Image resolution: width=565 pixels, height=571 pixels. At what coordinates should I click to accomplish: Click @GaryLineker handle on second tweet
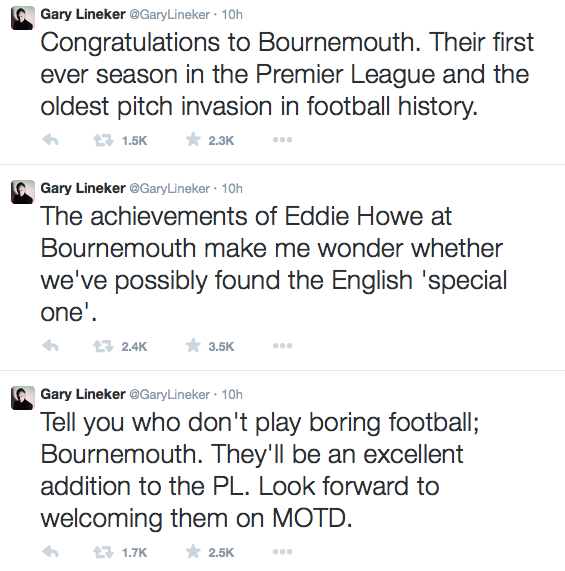tap(170, 189)
